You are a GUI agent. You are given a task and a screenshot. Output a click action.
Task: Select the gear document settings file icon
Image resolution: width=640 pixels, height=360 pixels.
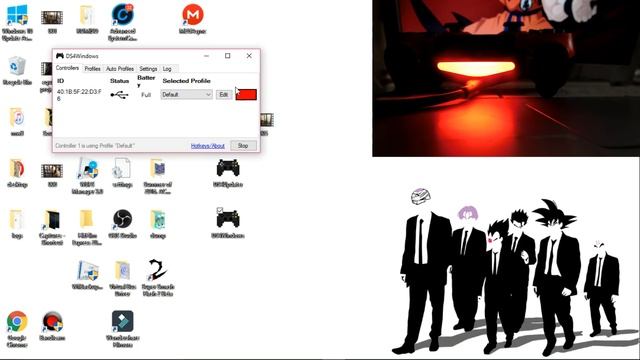coord(122,173)
